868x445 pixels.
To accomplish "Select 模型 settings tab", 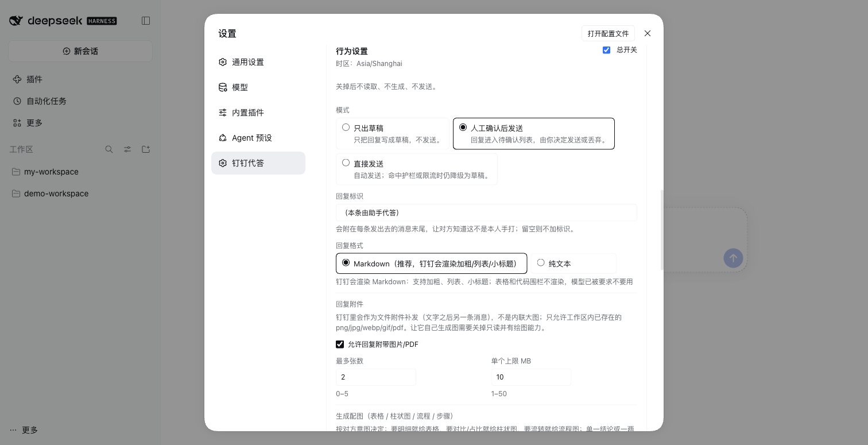I will point(258,87).
